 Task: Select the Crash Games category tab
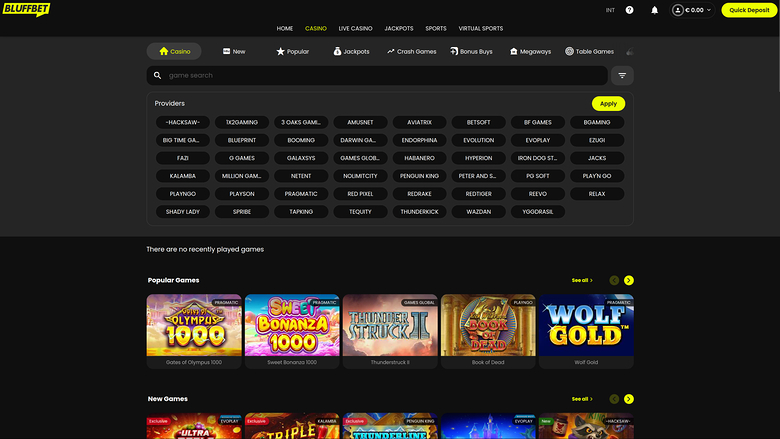(x=411, y=51)
